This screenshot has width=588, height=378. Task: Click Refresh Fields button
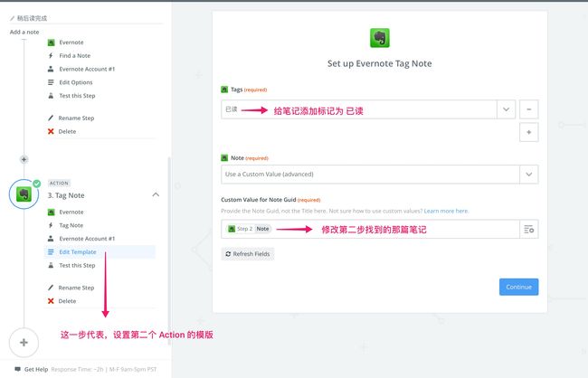point(248,254)
